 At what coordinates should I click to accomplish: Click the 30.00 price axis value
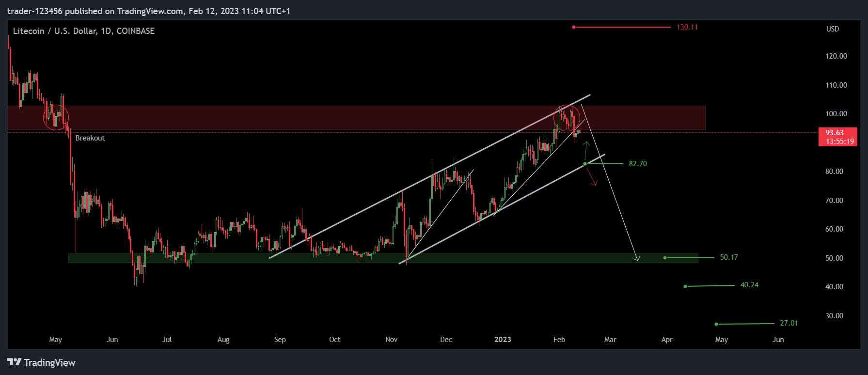click(x=834, y=316)
